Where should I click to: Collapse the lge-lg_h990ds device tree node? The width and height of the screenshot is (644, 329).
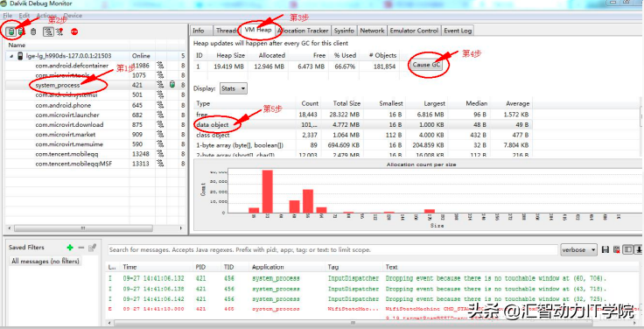(11, 56)
